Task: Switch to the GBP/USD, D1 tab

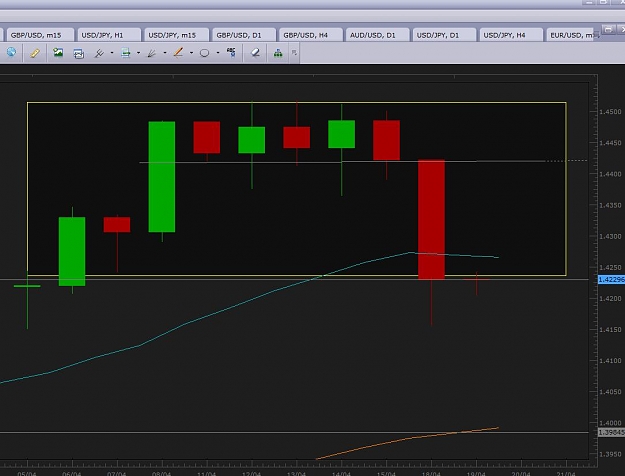Action: click(x=244, y=35)
